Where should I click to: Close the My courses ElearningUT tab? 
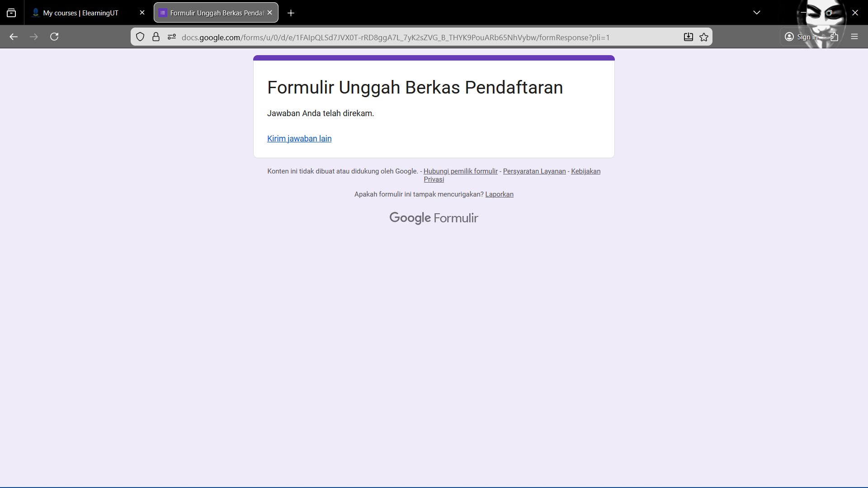[142, 13]
